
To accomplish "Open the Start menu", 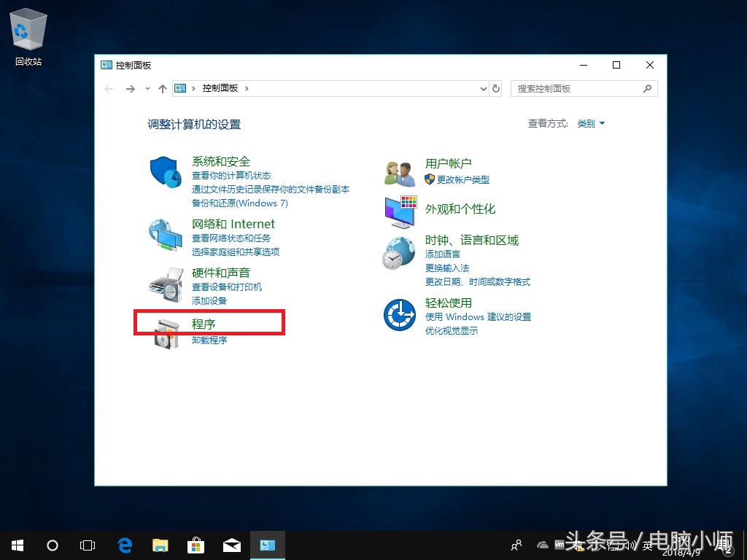I will [x=16, y=545].
